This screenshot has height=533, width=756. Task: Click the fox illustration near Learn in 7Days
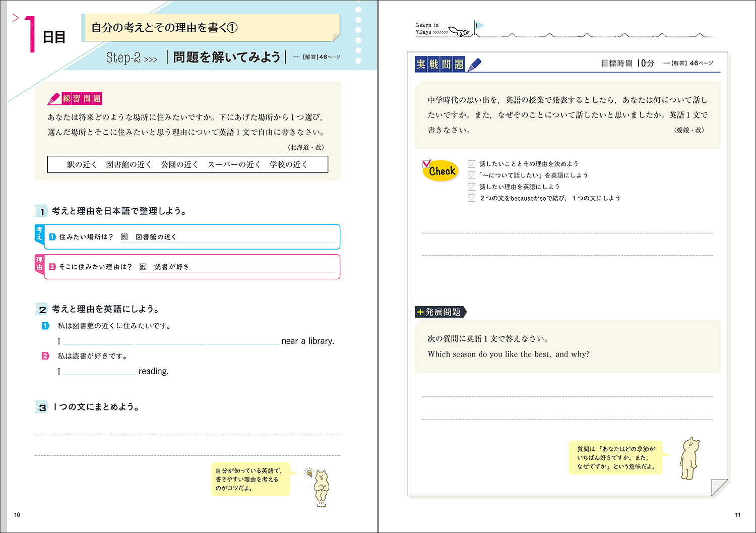click(458, 31)
